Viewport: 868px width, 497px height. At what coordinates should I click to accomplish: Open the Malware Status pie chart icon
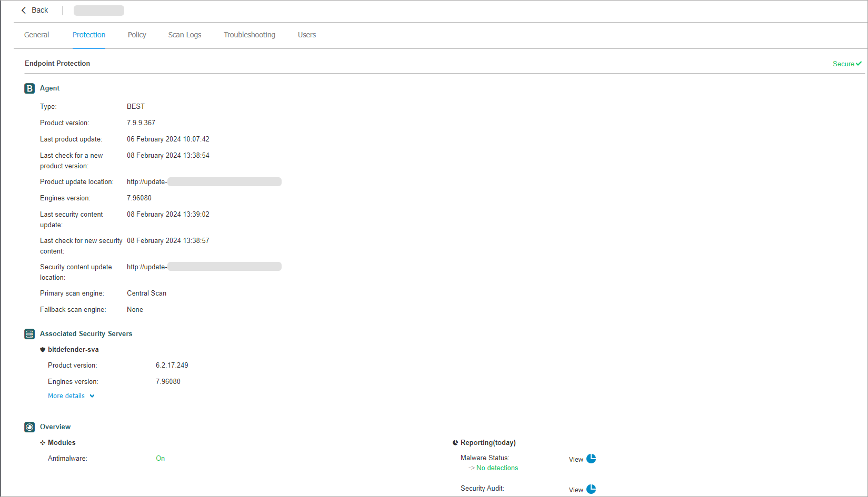(x=592, y=459)
